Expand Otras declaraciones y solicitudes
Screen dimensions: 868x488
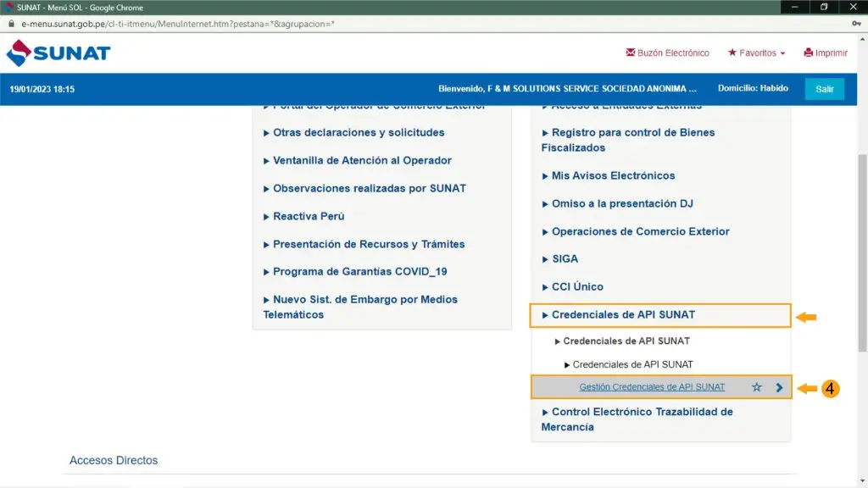click(x=353, y=133)
